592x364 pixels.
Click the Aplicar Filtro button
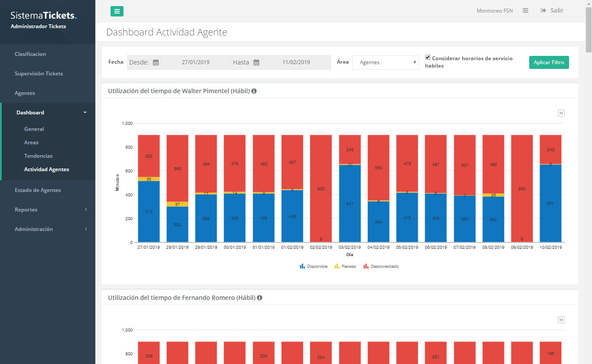(x=549, y=62)
